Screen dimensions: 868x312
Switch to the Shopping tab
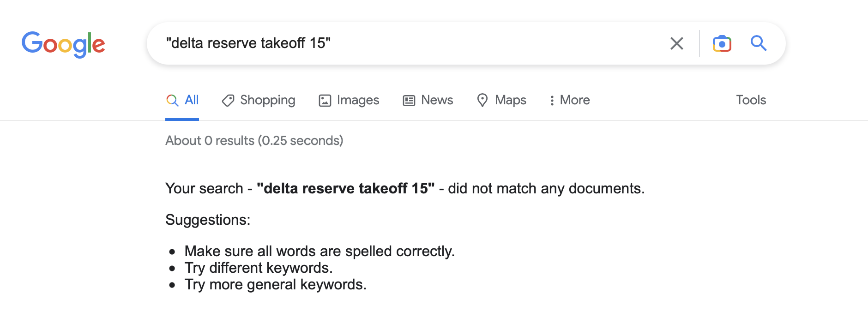(267, 100)
